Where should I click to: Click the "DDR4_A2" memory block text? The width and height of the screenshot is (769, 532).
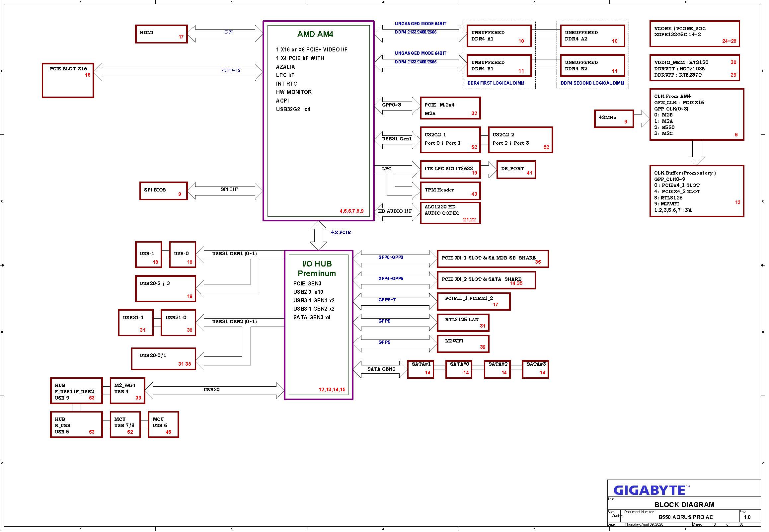click(576, 39)
